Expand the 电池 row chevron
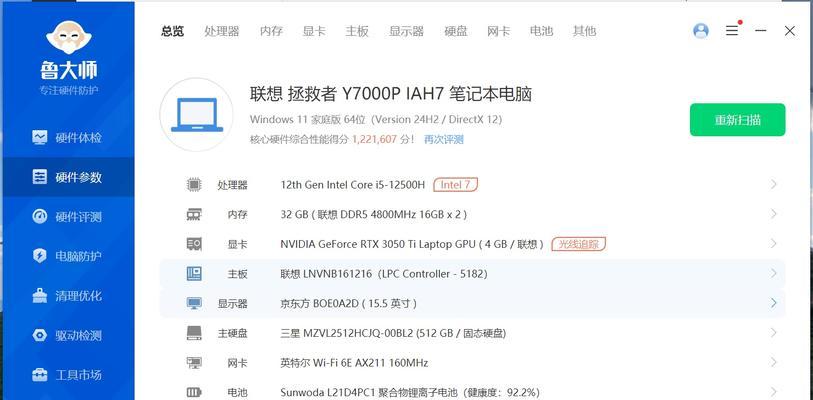Viewport: 813px width, 400px height. tap(774, 392)
